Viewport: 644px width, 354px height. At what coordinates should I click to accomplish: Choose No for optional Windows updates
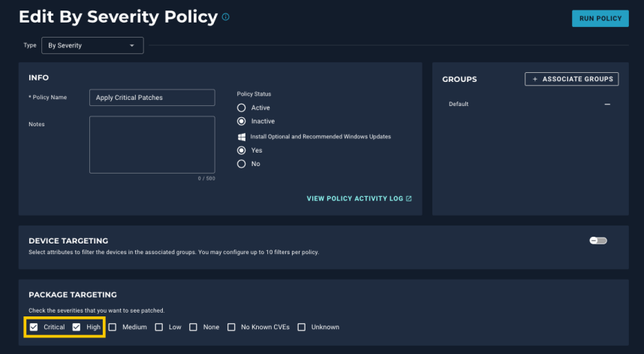point(242,164)
